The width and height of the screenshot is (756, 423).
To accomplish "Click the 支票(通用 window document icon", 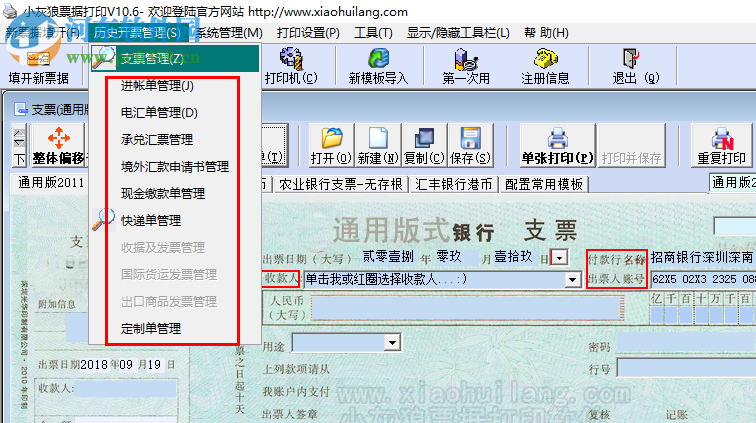I will click(x=21, y=110).
